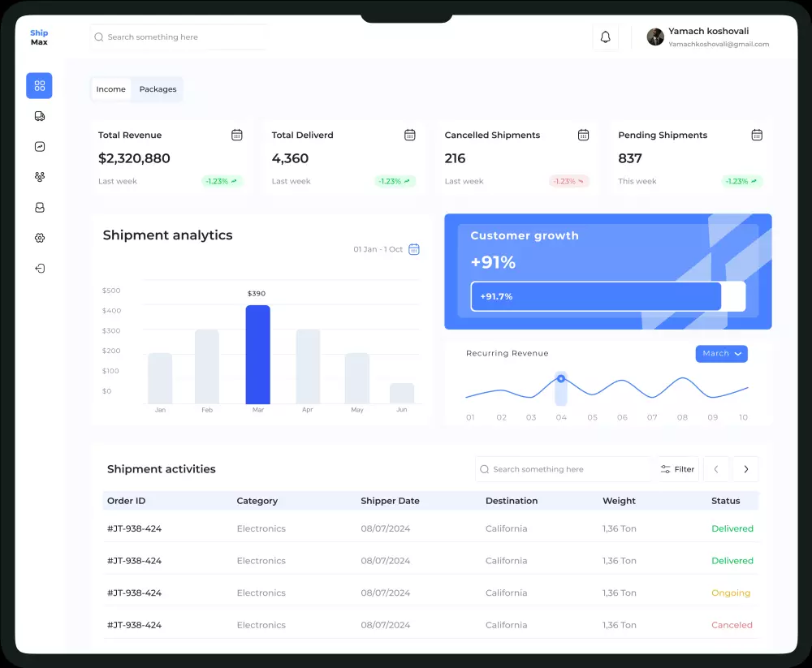
Task: Click the logout icon in sidebar
Action: pyautogui.click(x=39, y=268)
